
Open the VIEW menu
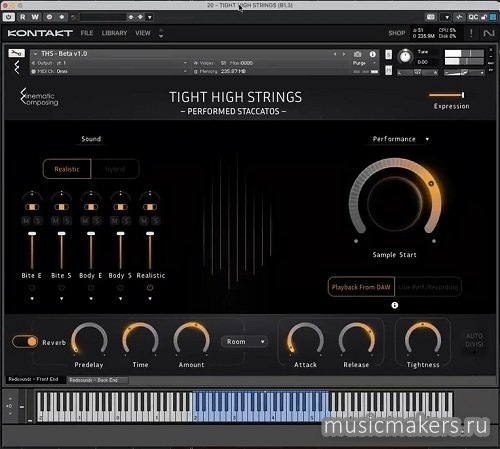tap(143, 33)
